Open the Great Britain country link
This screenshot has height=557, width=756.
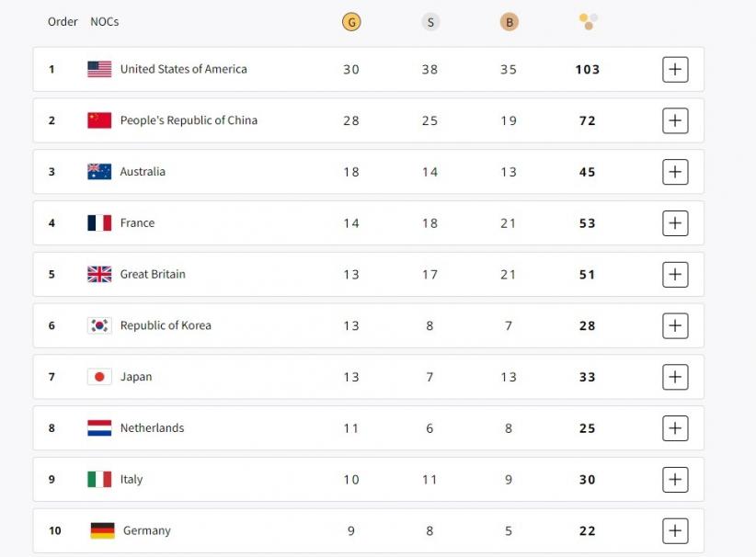coord(153,274)
